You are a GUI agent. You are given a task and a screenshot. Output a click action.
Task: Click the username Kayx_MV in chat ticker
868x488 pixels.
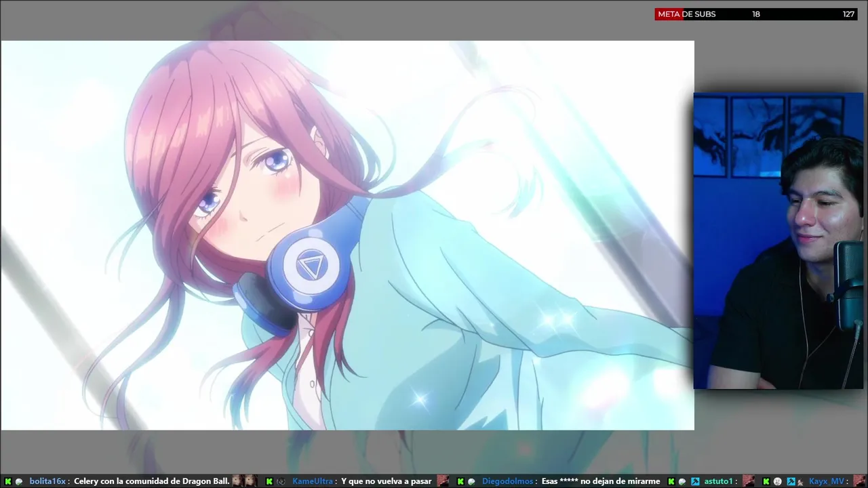[x=827, y=481]
